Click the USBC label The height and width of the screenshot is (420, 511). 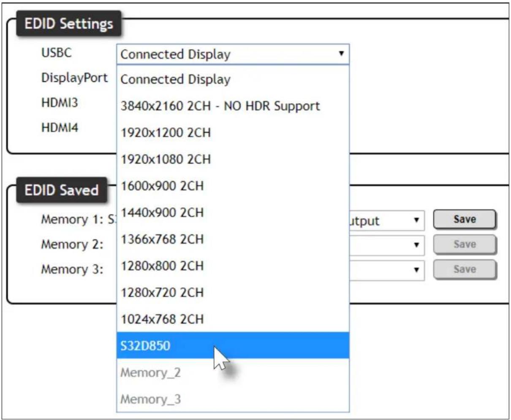56,53
